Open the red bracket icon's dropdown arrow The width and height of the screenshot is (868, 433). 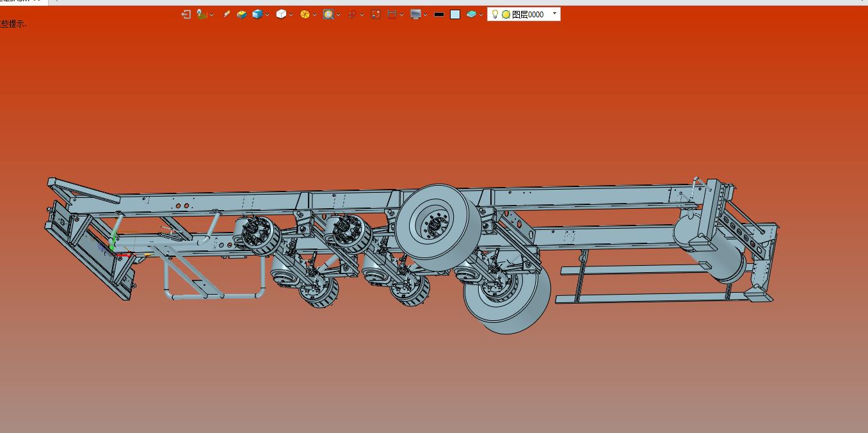coord(402,15)
